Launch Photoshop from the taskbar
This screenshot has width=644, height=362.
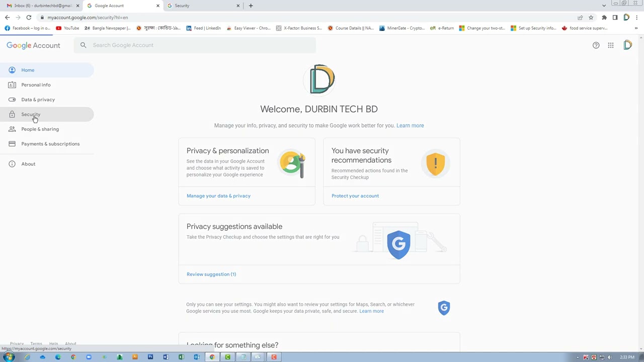[x=150, y=357]
